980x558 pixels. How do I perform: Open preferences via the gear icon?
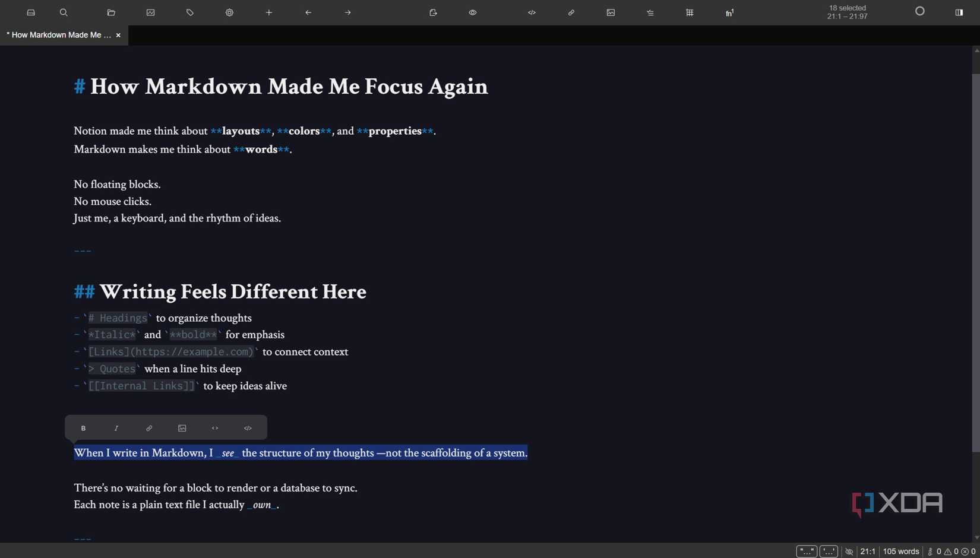tap(229, 12)
